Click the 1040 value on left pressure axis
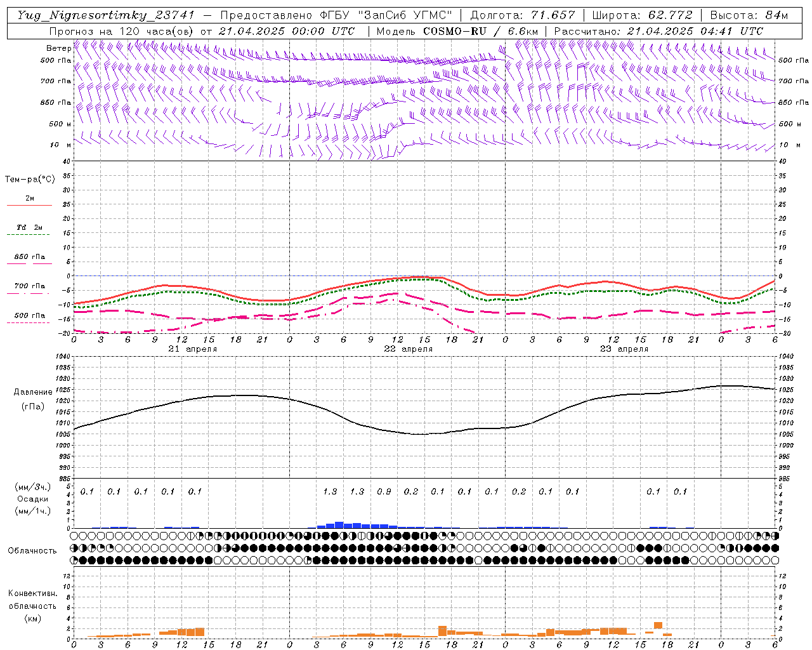The height and width of the screenshot is (650, 812). pyautogui.click(x=63, y=357)
